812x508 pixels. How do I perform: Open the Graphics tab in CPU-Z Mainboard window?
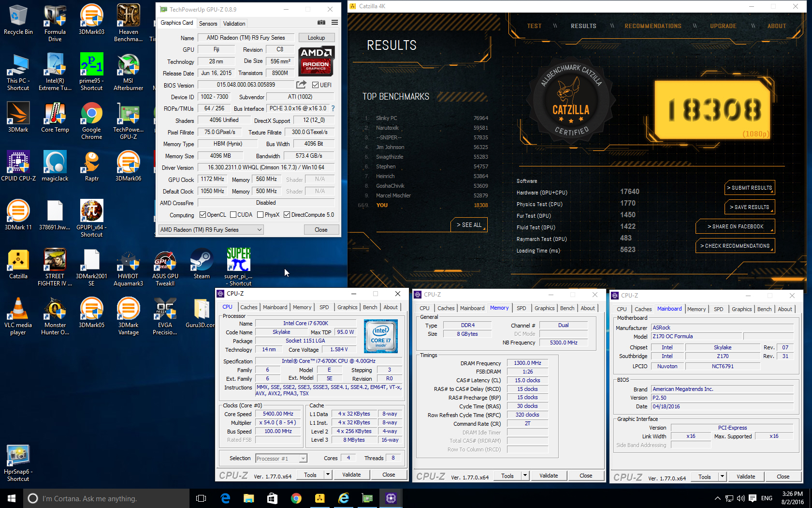742,309
